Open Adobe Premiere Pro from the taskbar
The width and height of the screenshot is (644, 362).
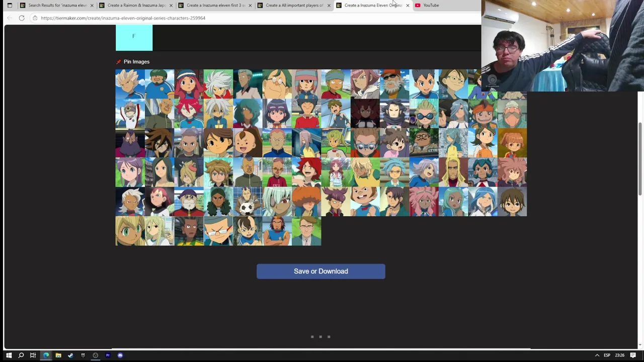(108, 355)
